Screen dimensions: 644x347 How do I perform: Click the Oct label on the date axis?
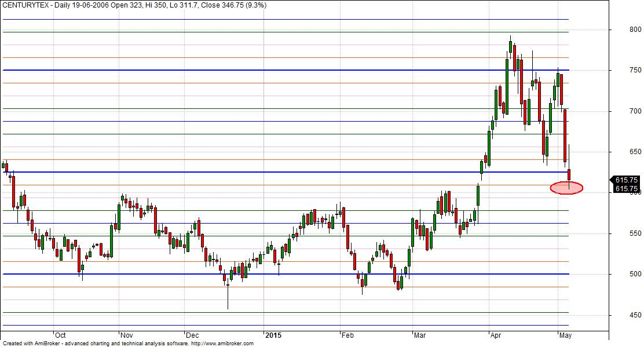tap(60, 335)
